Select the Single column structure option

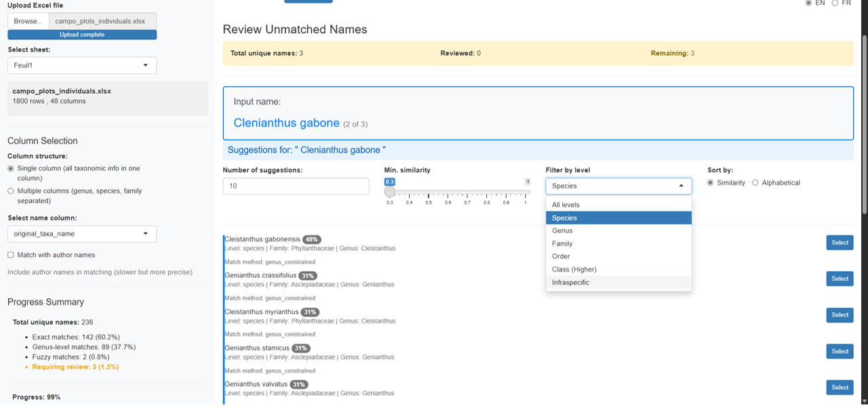coord(11,168)
